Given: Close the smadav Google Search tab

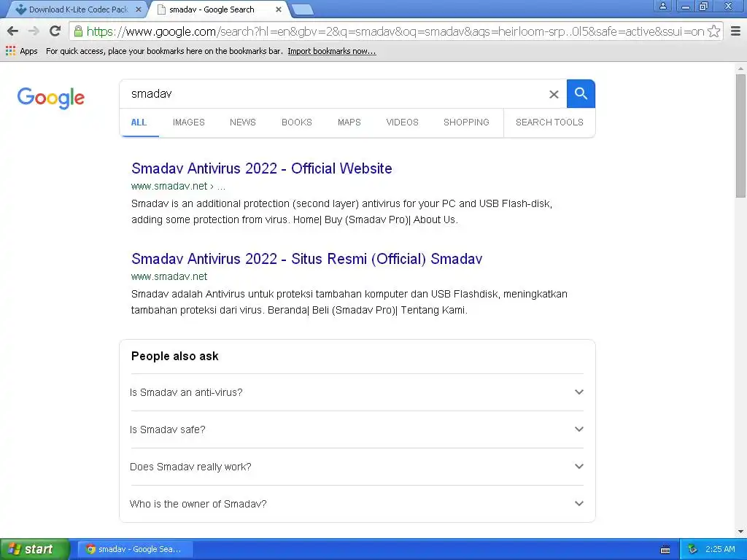Looking at the screenshot, I should pyautogui.click(x=279, y=9).
